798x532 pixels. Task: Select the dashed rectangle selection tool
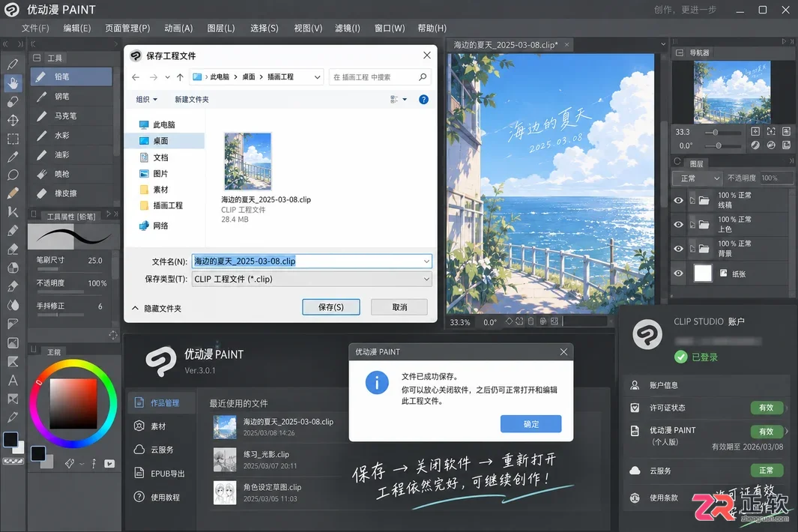[x=13, y=139]
